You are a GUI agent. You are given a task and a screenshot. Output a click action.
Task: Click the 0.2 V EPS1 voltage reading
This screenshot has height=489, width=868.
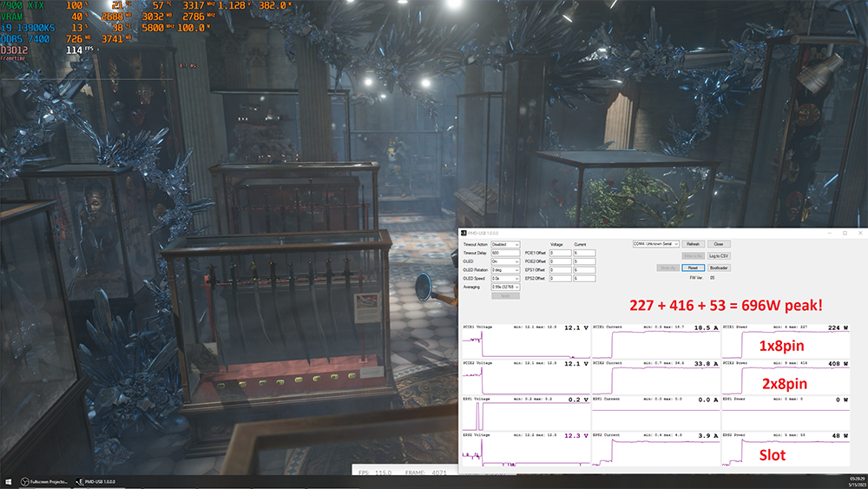point(578,400)
